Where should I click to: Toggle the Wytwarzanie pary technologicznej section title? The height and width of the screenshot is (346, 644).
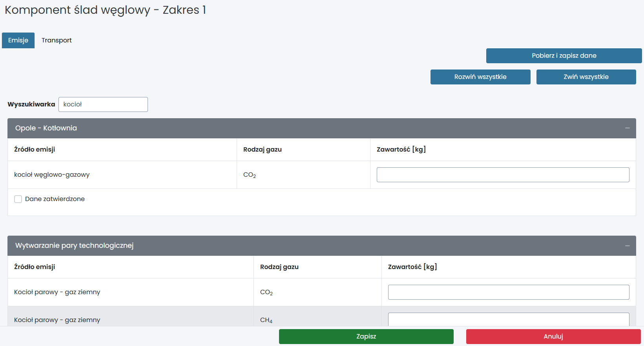pos(74,246)
